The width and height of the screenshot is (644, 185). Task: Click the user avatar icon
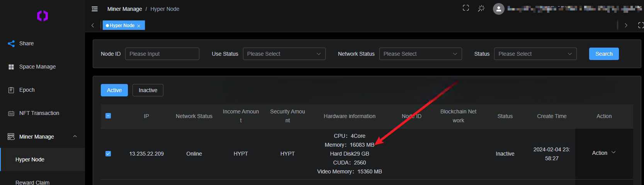[499, 9]
